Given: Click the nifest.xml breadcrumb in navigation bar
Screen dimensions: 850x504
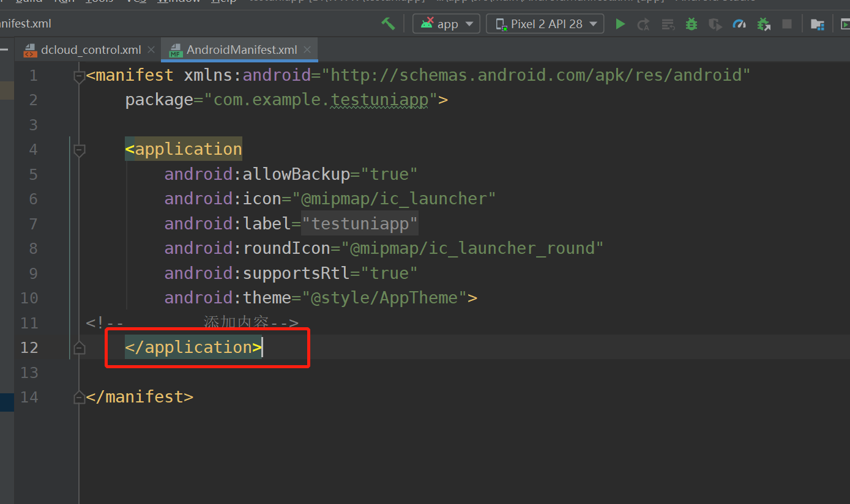Looking at the screenshot, I should (x=26, y=24).
